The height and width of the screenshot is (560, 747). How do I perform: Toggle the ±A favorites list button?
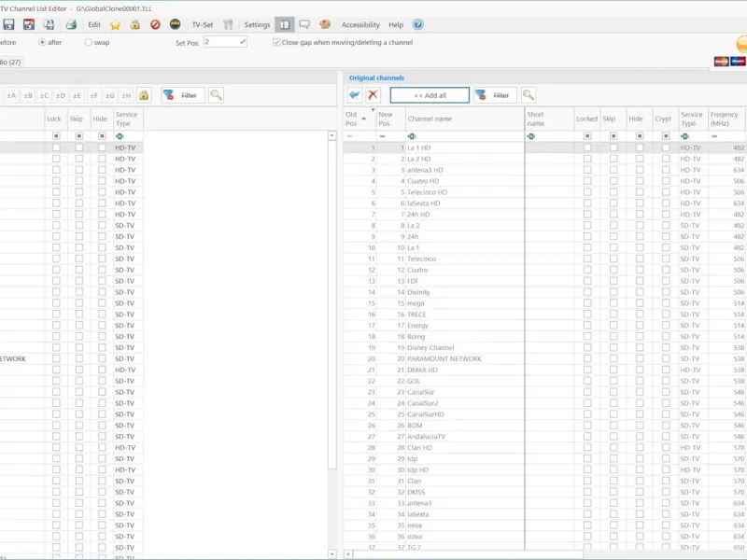point(11,96)
